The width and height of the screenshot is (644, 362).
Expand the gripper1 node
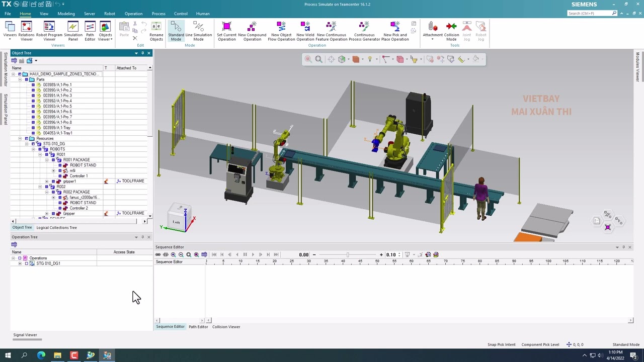[x=47, y=182]
